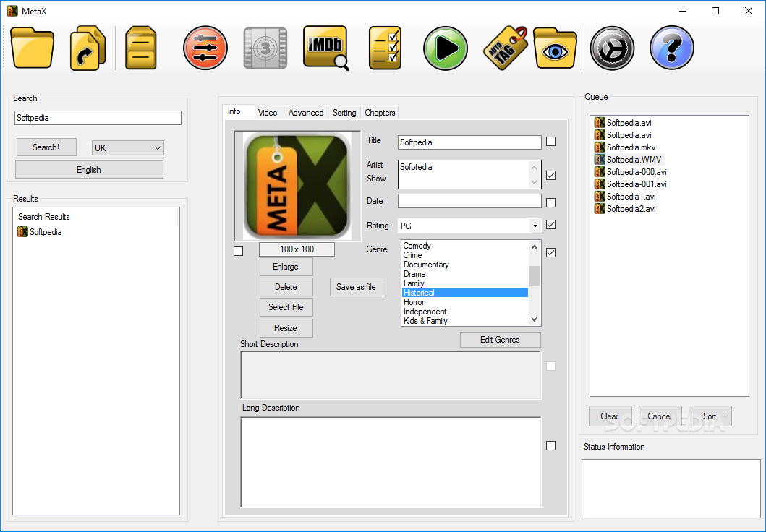
Task: Click the icon beside Softpedia2.avi
Action: (600, 208)
